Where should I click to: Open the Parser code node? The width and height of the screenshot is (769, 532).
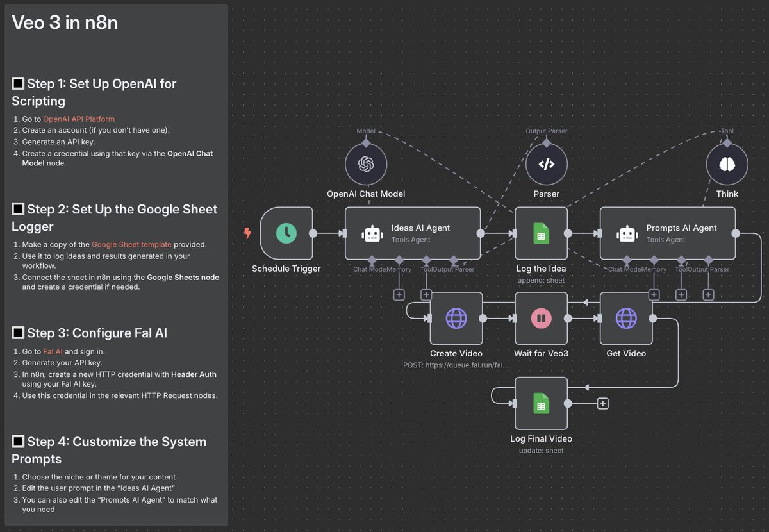pos(547,164)
